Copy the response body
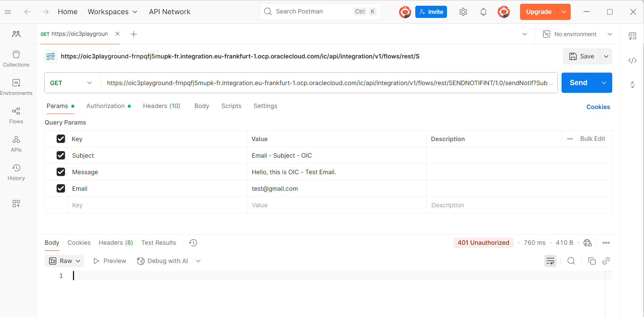This screenshot has width=644, height=317. 592,261
